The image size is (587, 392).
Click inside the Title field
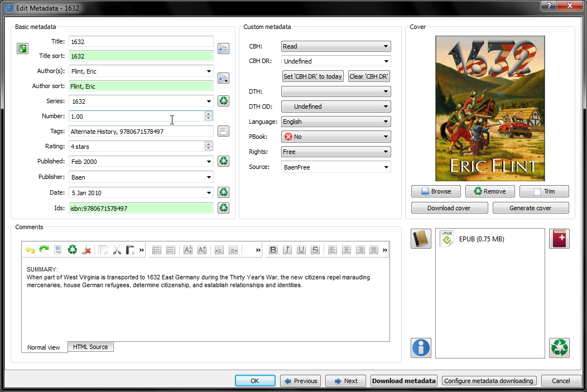point(141,41)
